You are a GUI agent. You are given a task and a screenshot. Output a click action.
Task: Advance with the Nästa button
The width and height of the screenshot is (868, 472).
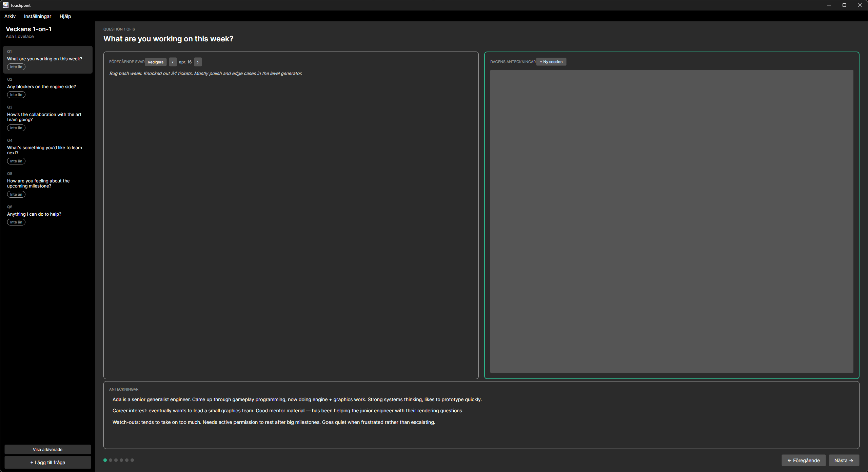tap(844, 460)
